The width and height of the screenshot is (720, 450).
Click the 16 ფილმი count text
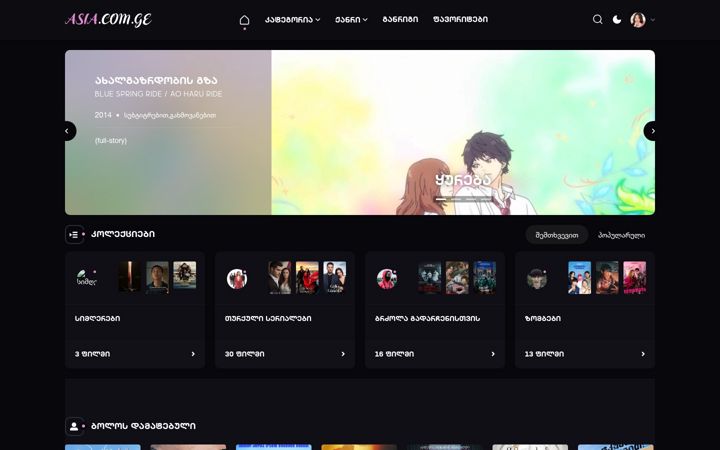tap(394, 354)
